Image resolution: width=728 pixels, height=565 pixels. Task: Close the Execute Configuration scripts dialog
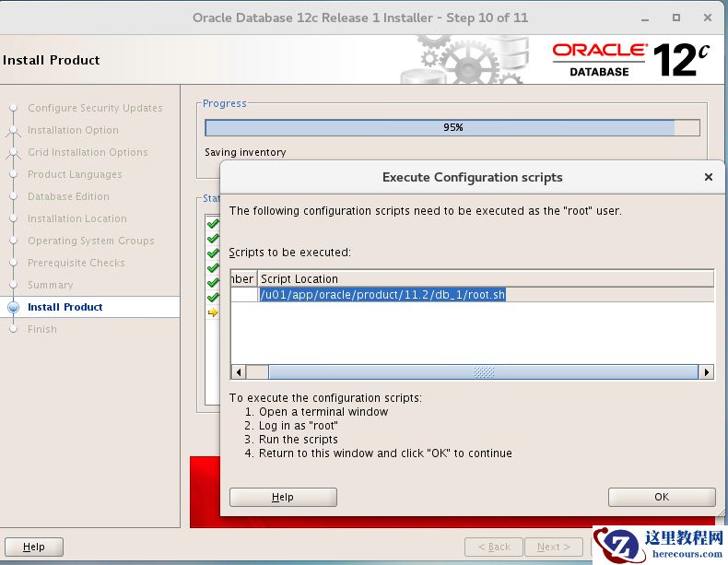tap(708, 177)
